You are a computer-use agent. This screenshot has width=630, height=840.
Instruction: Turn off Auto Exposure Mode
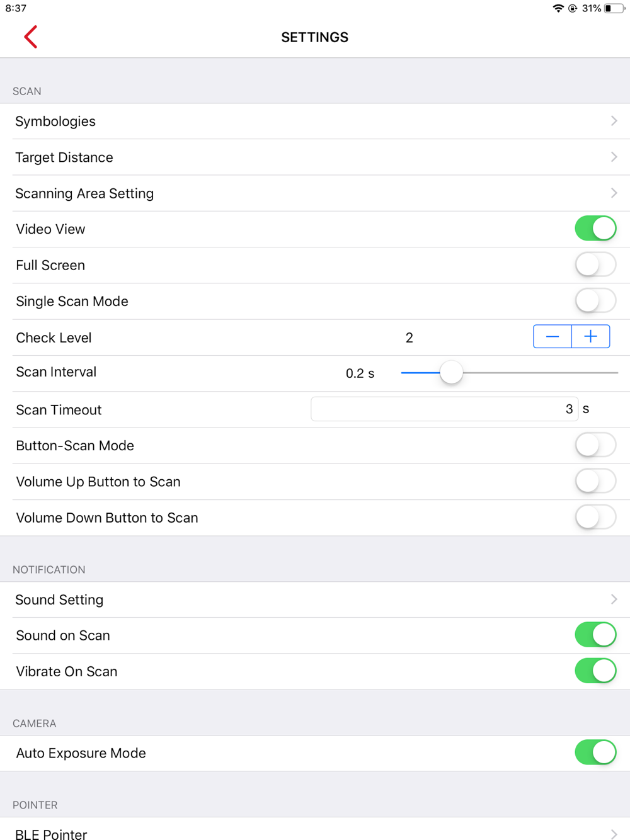click(595, 752)
